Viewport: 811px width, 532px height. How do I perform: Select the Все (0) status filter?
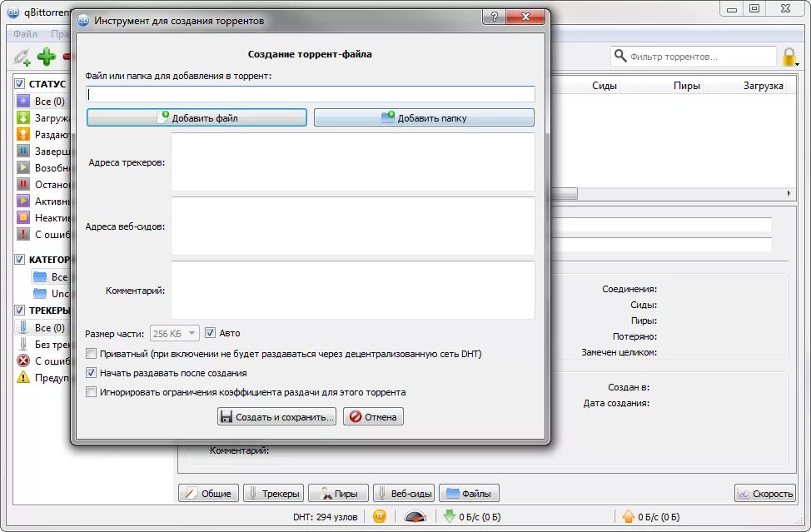coord(43,102)
